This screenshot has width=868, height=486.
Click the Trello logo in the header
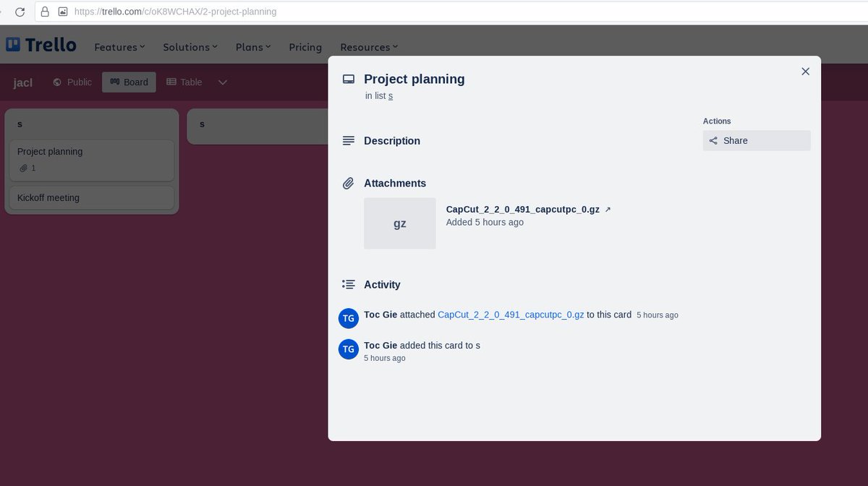click(41, 45)
